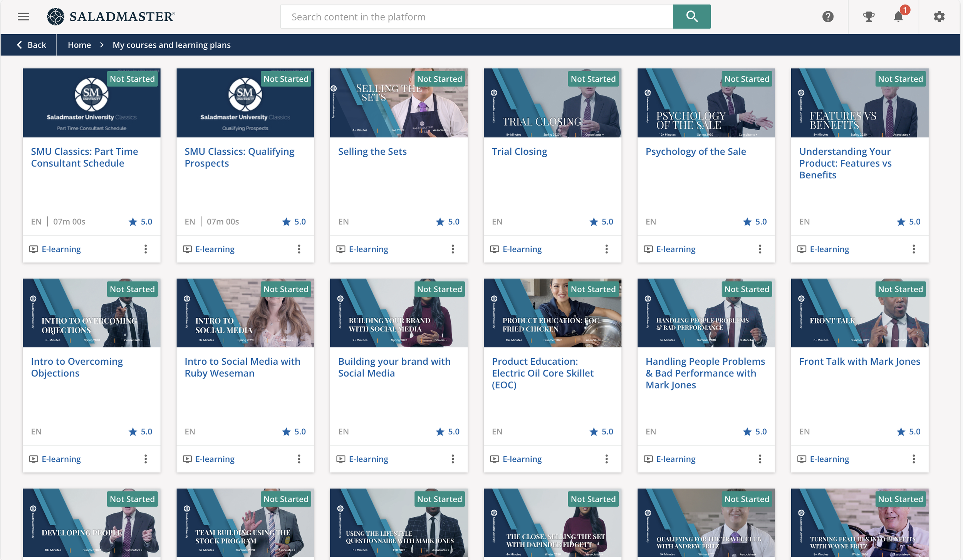The width and height of the screenshot is (963, 560).
Task: Click the star rating on Trial Closing
Action: (594, 222)
